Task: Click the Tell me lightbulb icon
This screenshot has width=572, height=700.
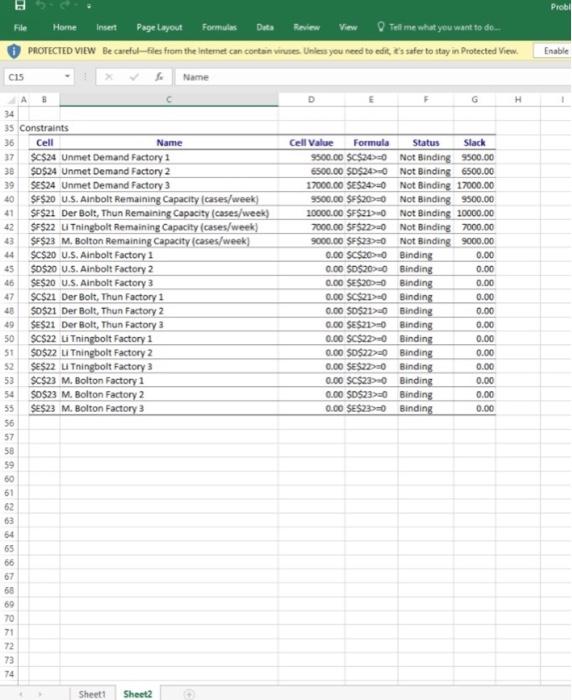Action: 381,27
